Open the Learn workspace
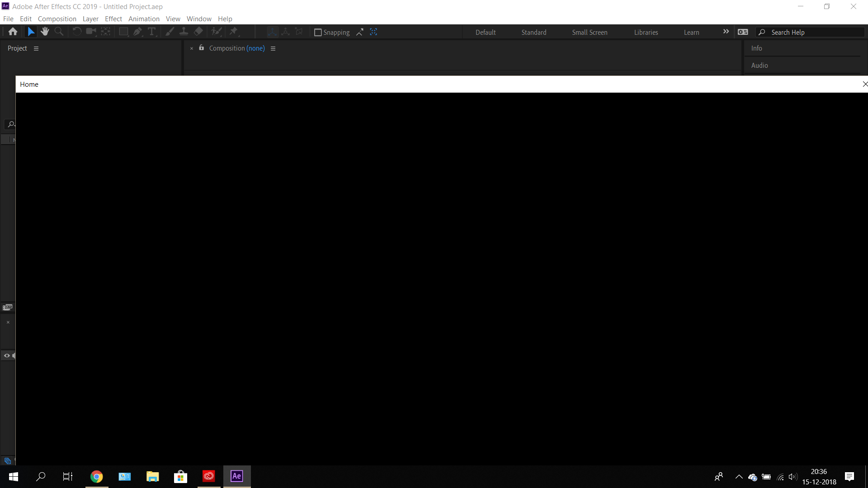 point(691,32)
